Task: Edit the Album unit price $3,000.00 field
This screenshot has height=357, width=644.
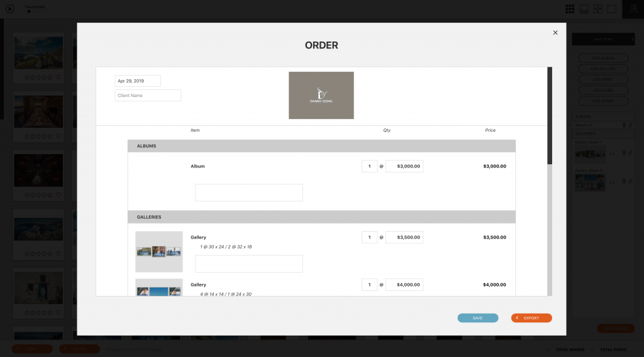Action: click(404, 166)
